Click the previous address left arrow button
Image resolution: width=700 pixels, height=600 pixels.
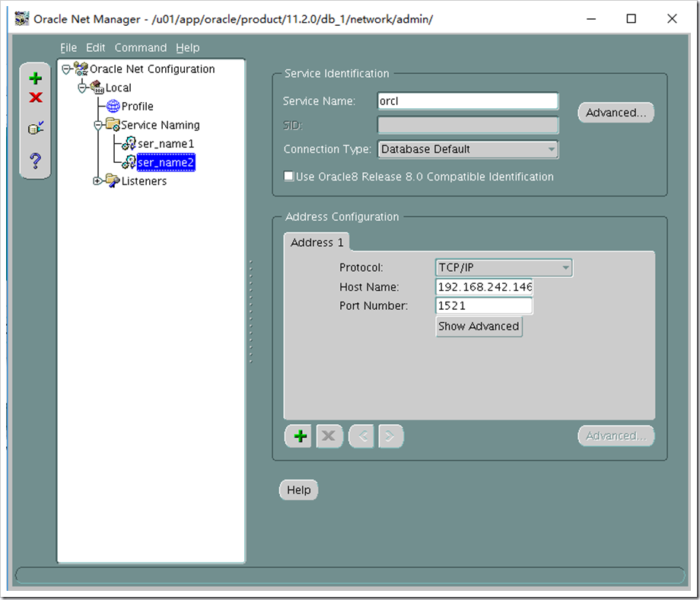361,436
